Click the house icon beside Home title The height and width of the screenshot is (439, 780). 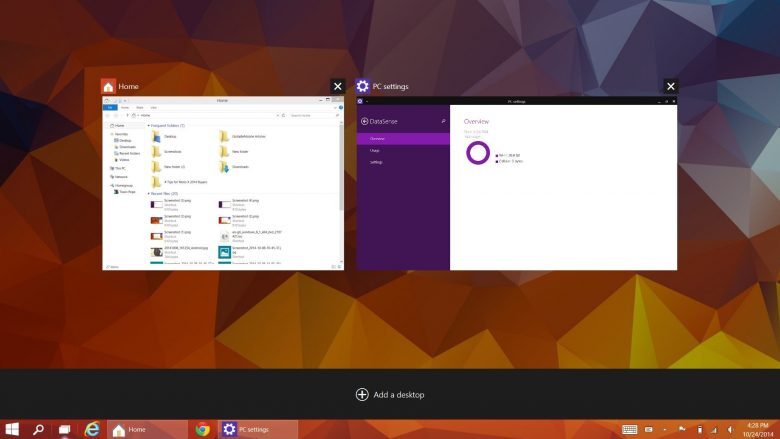108,87
